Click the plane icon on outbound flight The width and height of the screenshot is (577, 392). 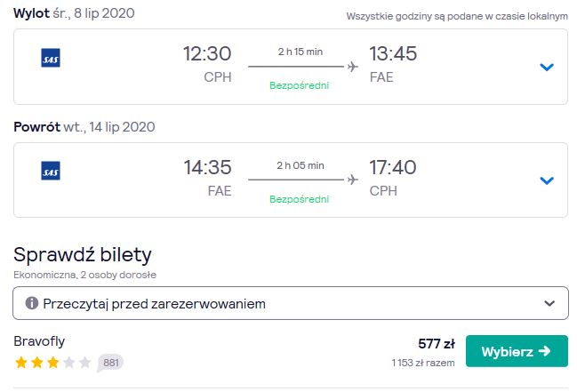[353, 67]
